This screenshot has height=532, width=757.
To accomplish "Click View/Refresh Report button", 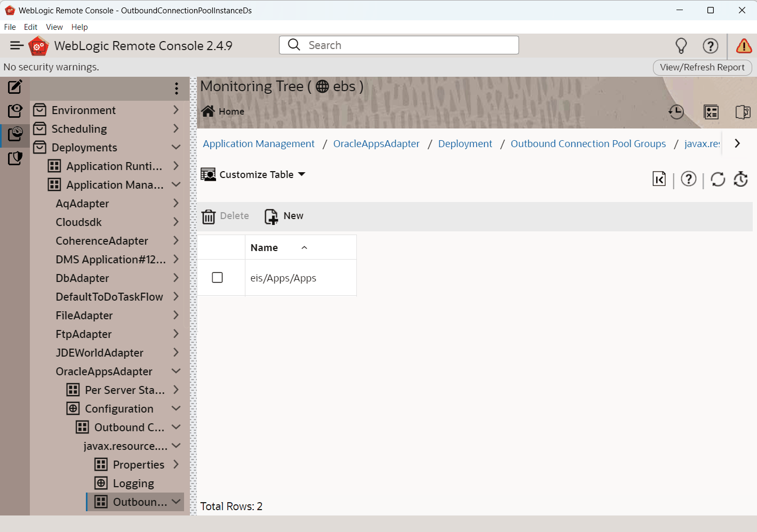I will point(702,68).
